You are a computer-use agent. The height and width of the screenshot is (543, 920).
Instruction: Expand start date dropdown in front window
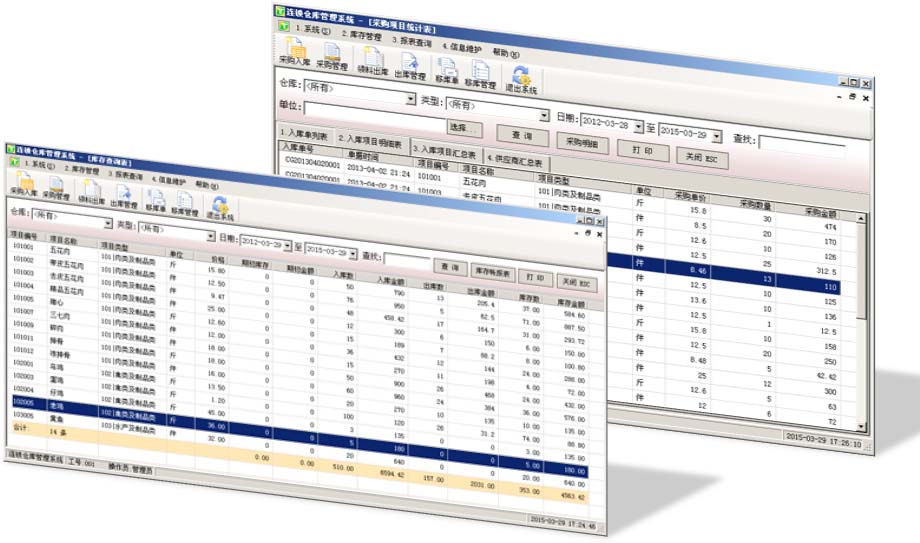(x=285, y=241)
